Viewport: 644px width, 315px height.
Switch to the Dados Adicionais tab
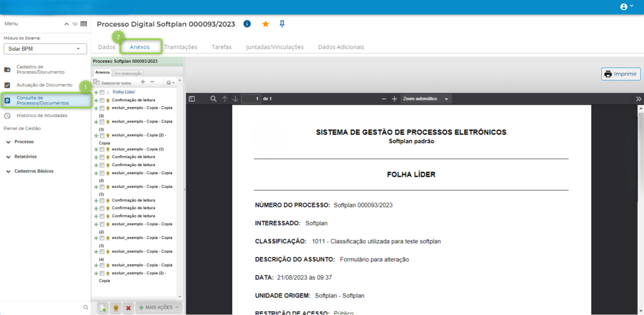341,47
